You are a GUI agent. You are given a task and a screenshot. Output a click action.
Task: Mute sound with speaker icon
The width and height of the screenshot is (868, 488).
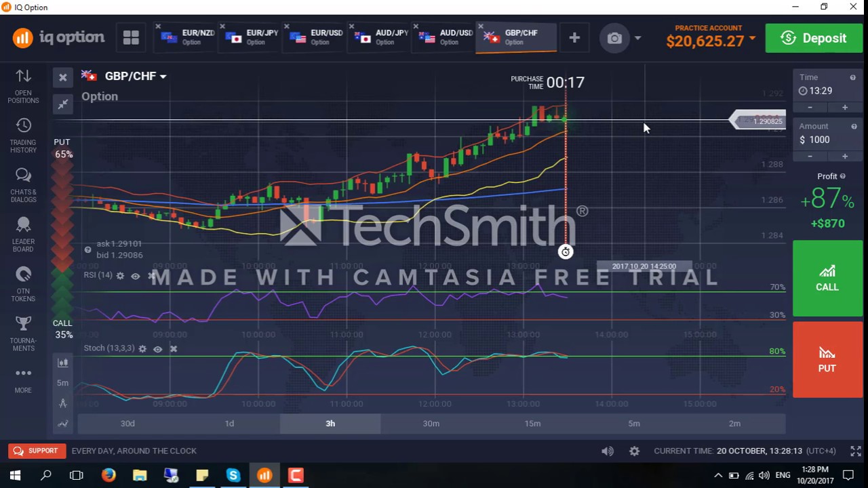click(x=608, y=451)
